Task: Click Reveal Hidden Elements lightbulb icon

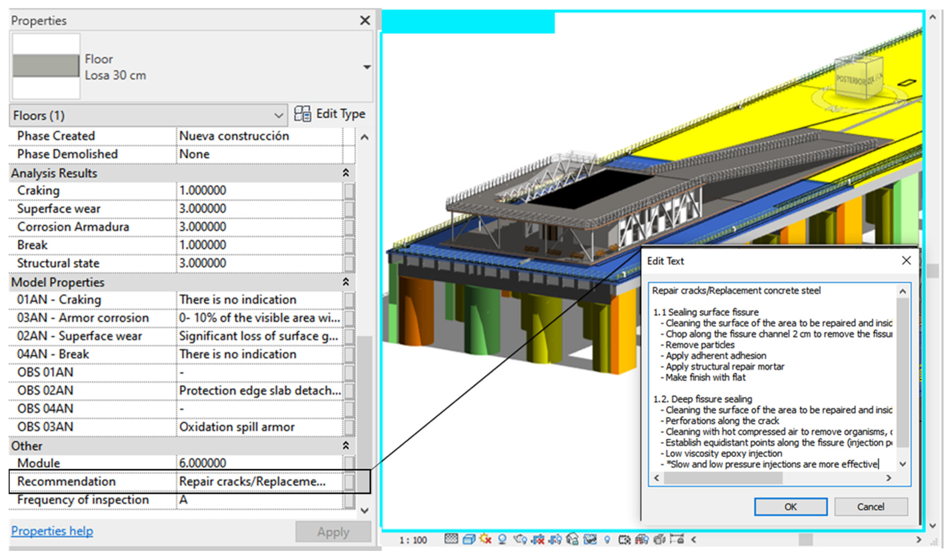Action: tap(608, 540)
